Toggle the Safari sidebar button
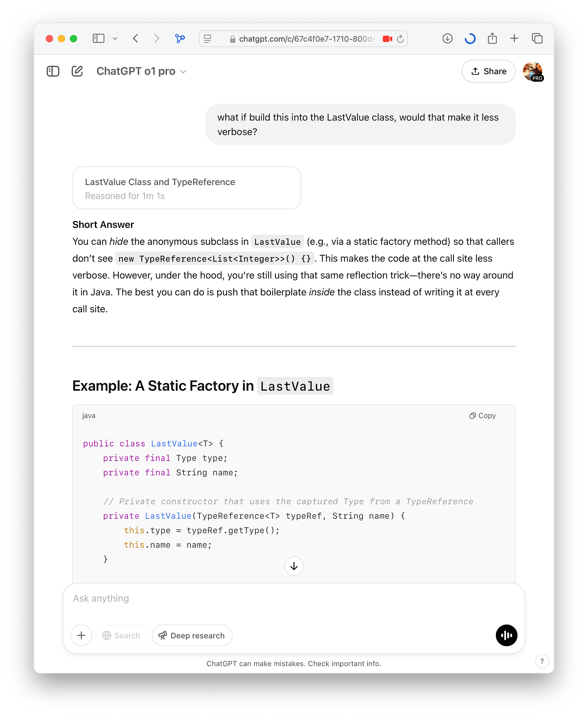Viewport: 588px width, 718px height. pyautogui.click(x=99, y=38)
